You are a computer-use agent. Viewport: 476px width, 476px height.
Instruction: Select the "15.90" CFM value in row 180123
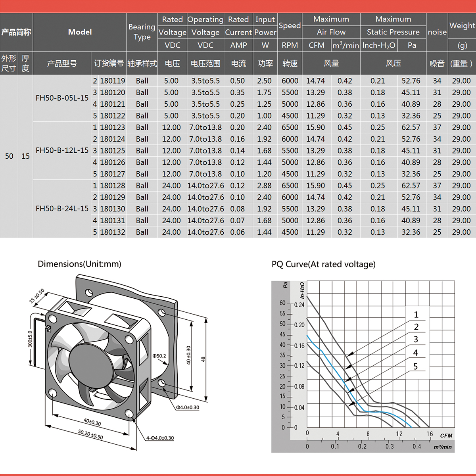tap(315, 127)
